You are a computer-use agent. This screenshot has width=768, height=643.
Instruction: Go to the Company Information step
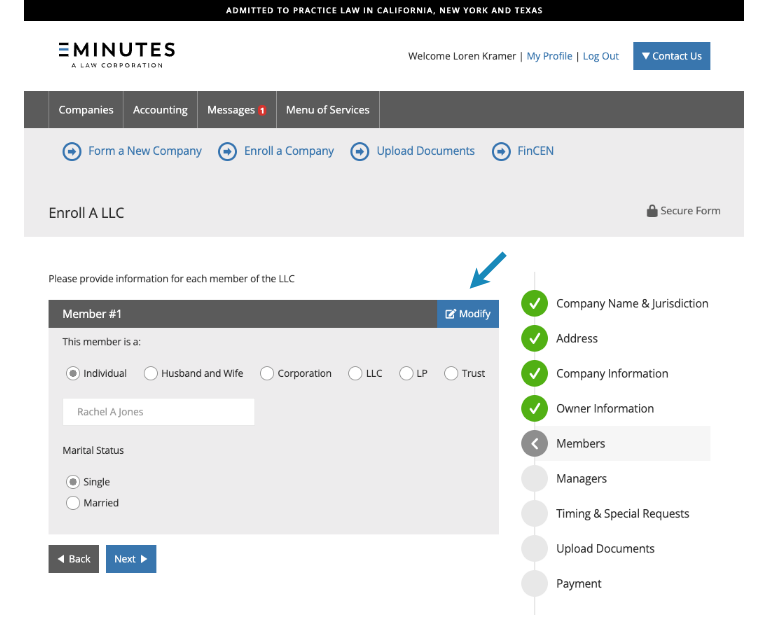click(x=612, y=374)
